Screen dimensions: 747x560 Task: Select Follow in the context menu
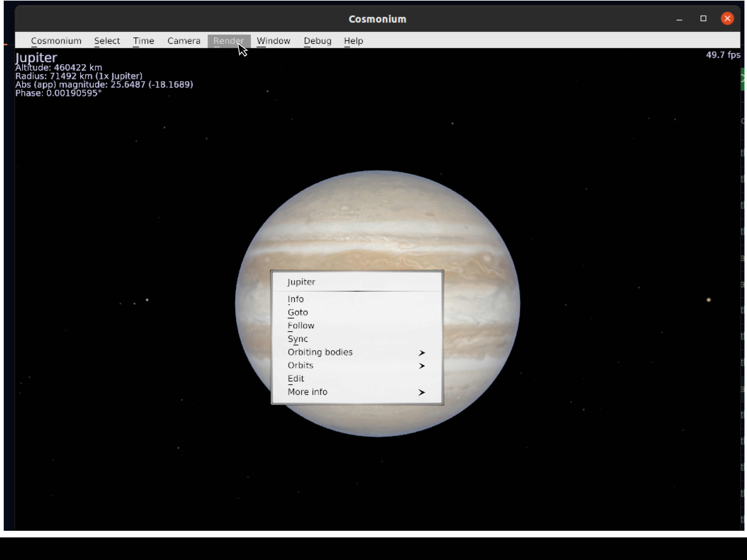(301, 325)
